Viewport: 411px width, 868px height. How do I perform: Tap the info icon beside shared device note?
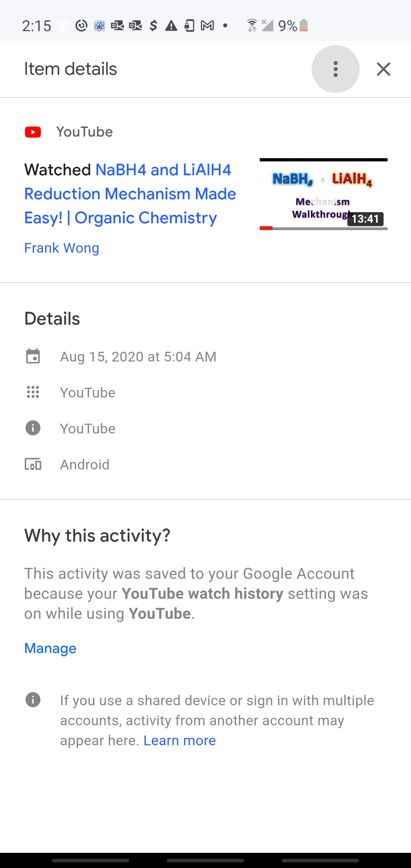click(33, 700)
